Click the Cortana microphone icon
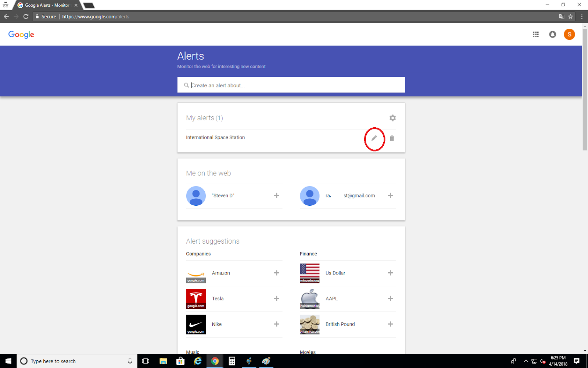This screenshot has width=588, height=368. click(130, 361)
